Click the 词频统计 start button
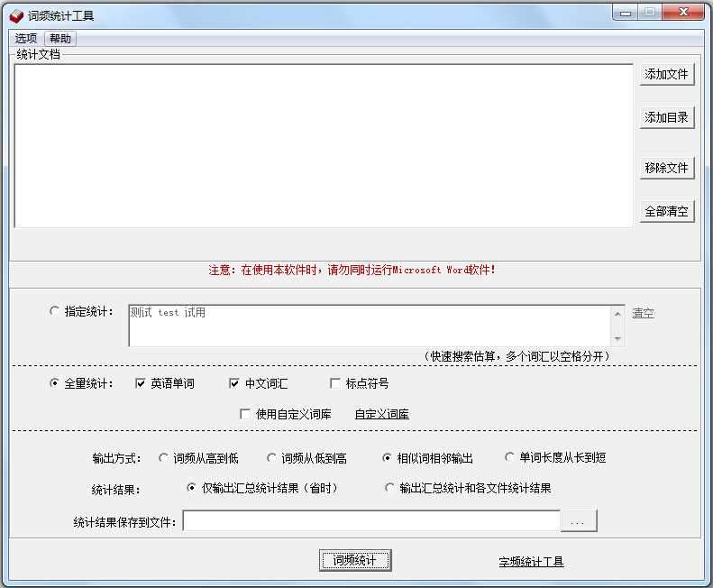The width and height of the screenshot is (713, 588). 355,560
